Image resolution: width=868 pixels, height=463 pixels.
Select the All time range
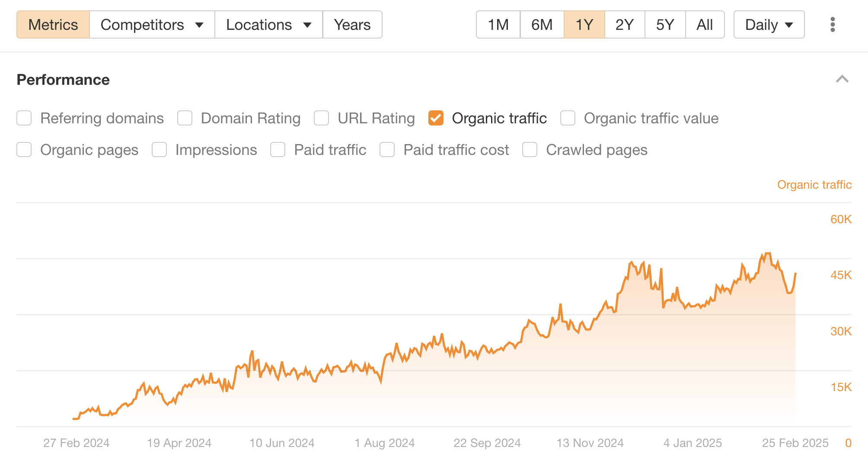pyautogui.click(x=705, y=25)
